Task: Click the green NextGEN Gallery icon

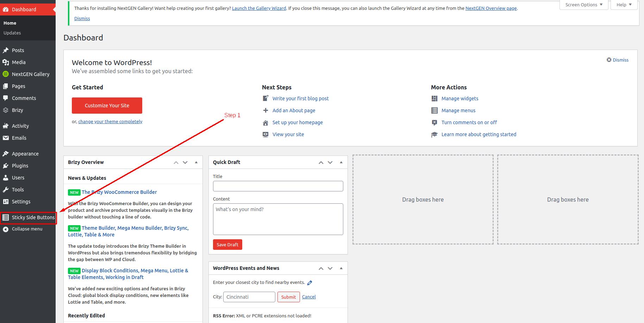Action: click(x=6, y=74)
